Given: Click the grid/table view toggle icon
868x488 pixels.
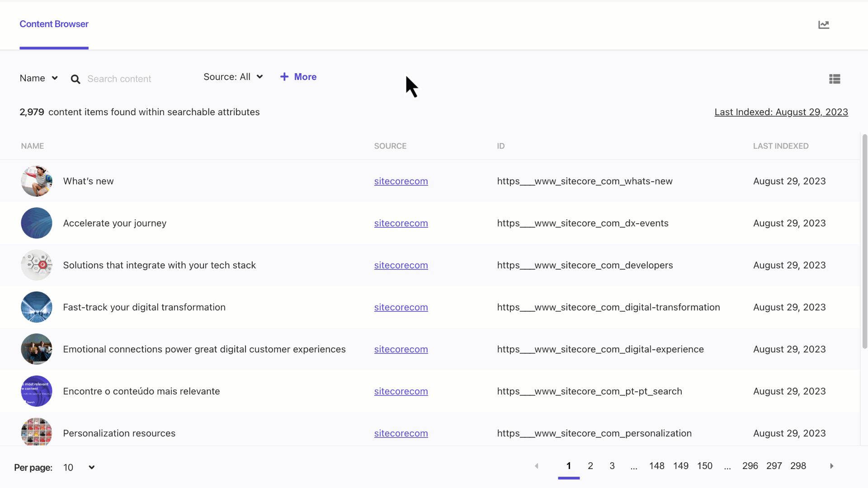Looking at the screenshot, I should pos(835,79).
